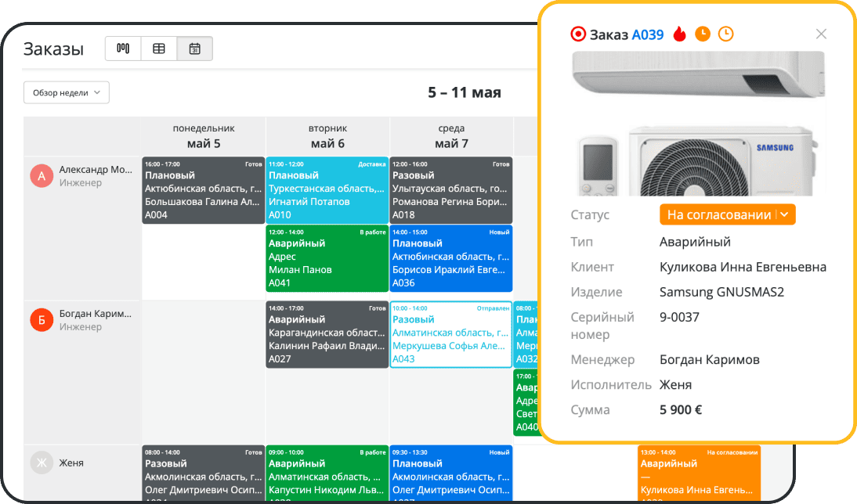Click the red target icon beside Заказ

click(578, 34)
